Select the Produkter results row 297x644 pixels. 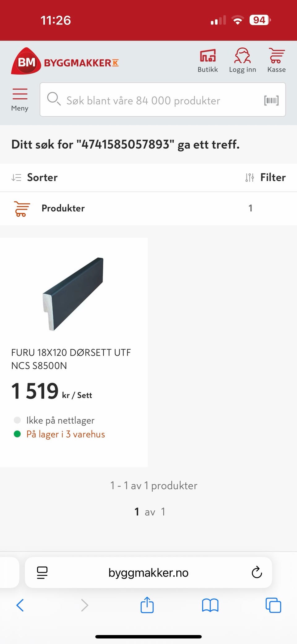(148, 208)
